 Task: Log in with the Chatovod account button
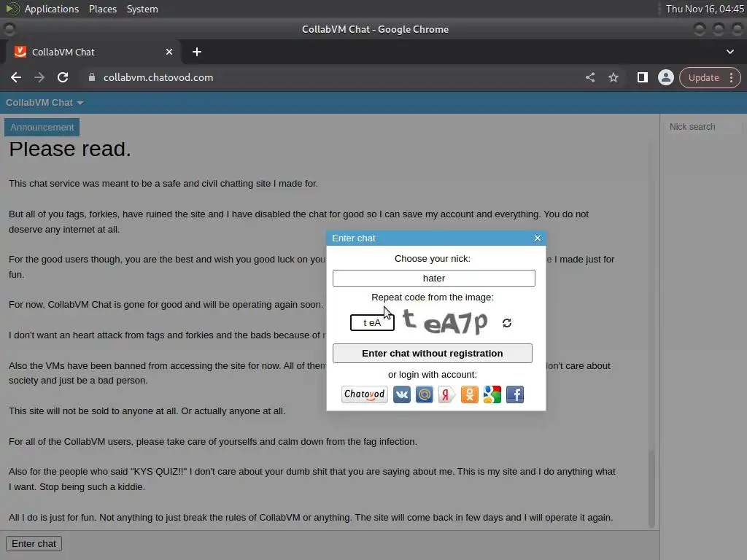(365, 394)
